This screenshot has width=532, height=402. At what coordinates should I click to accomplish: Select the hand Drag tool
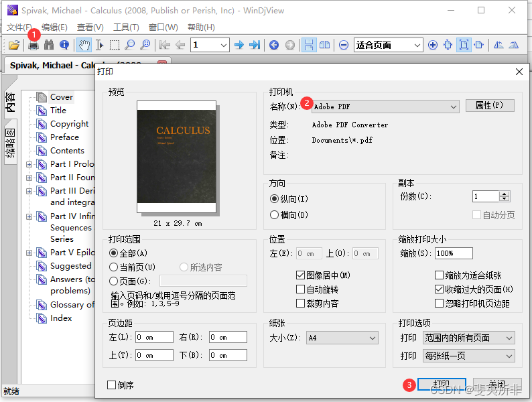84,45
